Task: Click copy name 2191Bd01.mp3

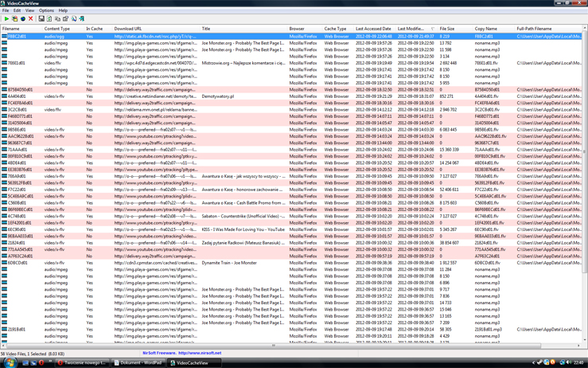Action: pyautogui.click(x=489, y=329)
